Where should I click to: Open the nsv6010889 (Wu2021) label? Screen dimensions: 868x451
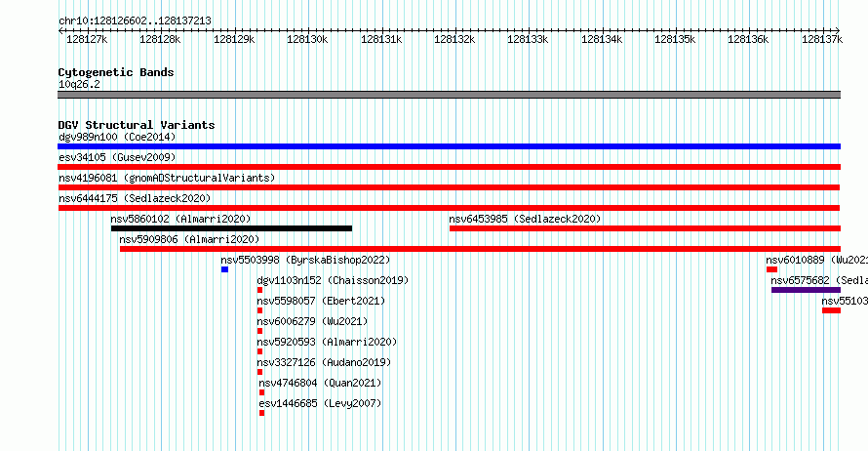point(816,260)
